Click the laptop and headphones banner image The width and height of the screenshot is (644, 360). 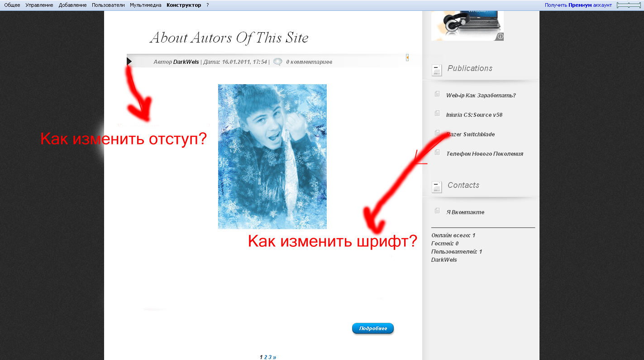pos(467,26)
